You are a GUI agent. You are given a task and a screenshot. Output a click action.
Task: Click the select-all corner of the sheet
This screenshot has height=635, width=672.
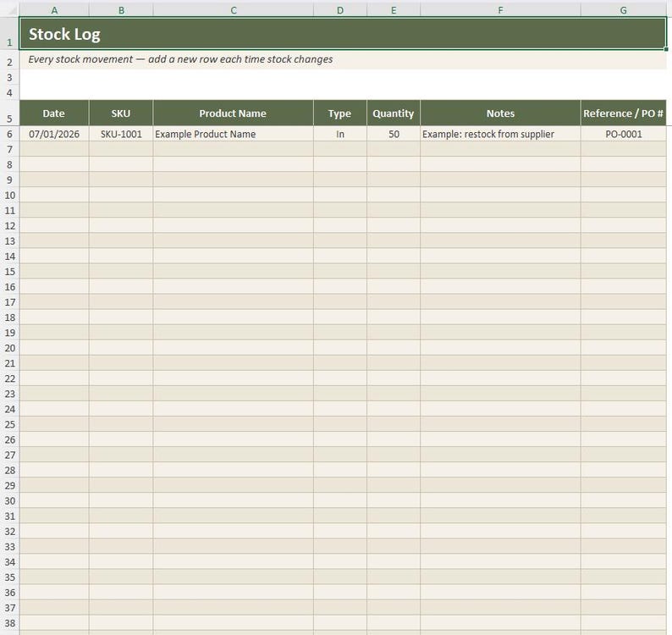tap(9, 10)
